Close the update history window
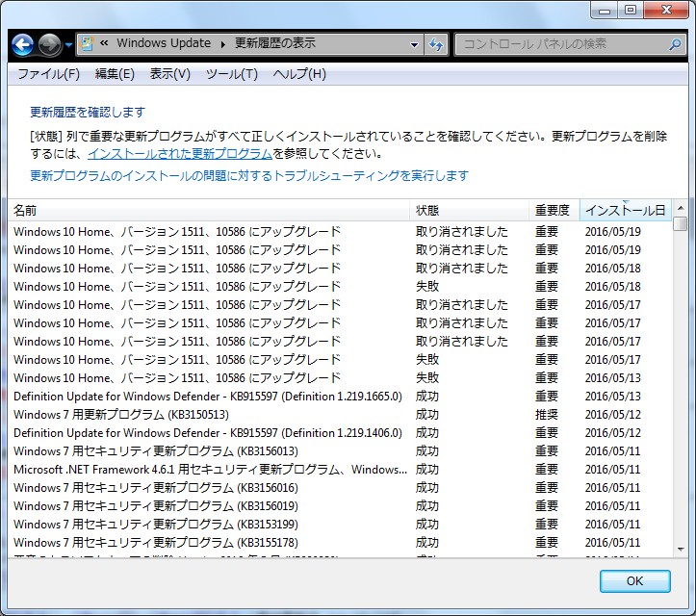696x616 pixels. [x=665, y=11]
